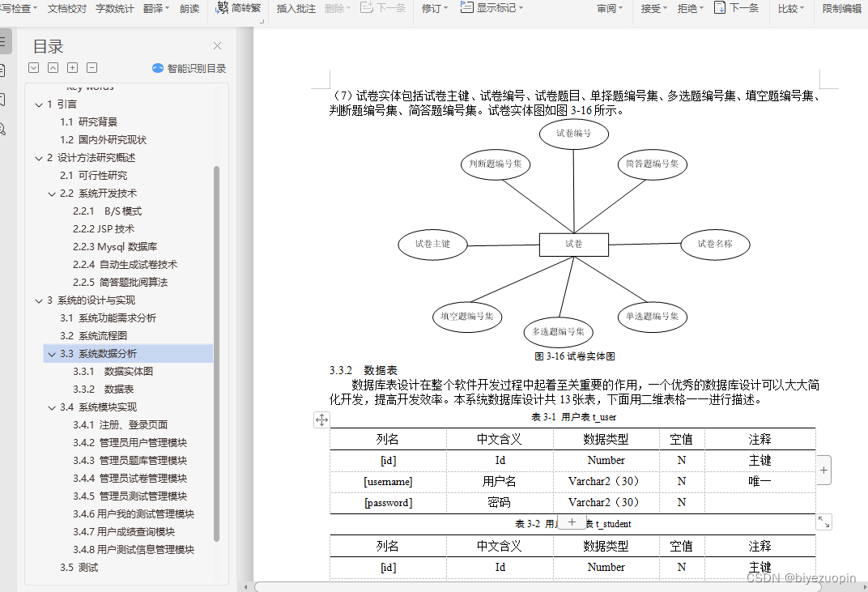Collapse the 3 系统的设计与实现 section
The height and width of the screenshot is (592, 868).
(x=39, y=300)
